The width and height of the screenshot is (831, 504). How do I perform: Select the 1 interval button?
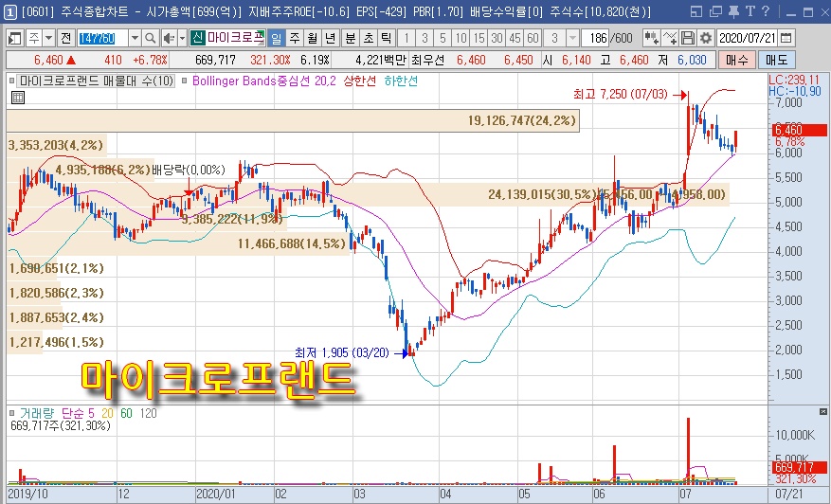pos(406,38)
